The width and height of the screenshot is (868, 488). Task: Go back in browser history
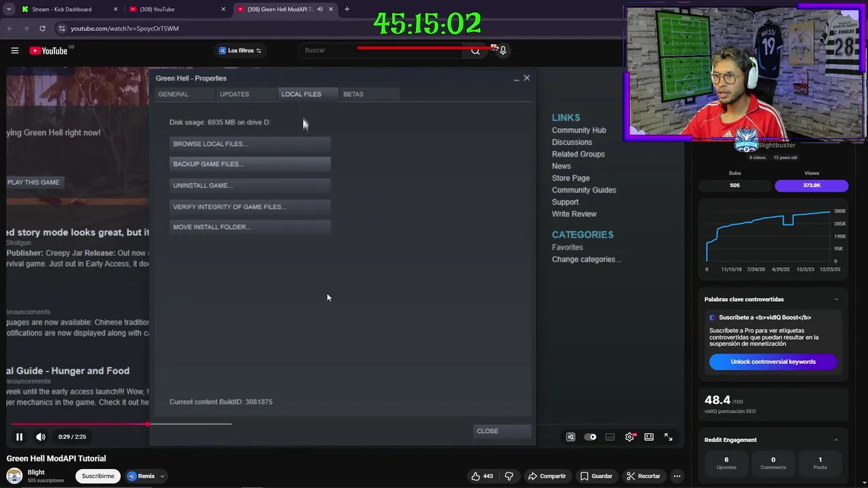(9, 28)
